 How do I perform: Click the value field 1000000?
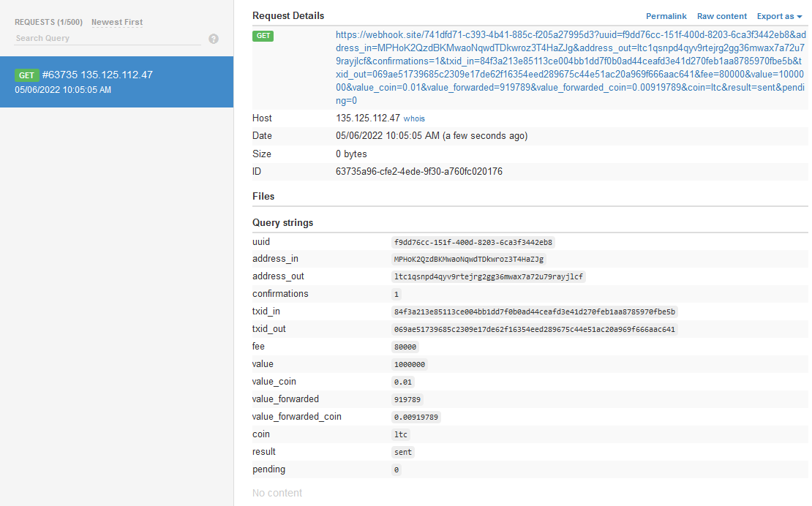(410, 365)
